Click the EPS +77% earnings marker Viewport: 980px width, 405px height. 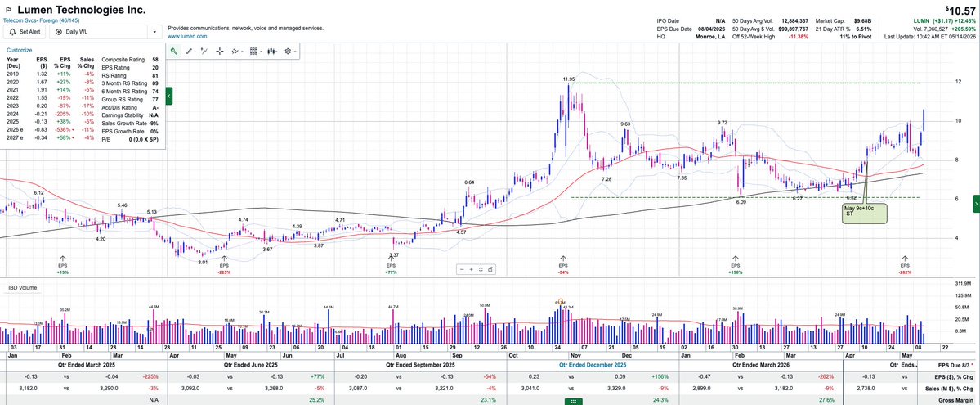pyautogui.click(x=392, y=263)
